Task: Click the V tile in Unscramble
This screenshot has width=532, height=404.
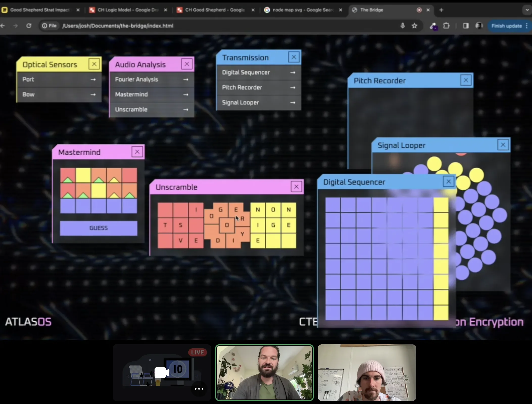Action: (181, 240)
